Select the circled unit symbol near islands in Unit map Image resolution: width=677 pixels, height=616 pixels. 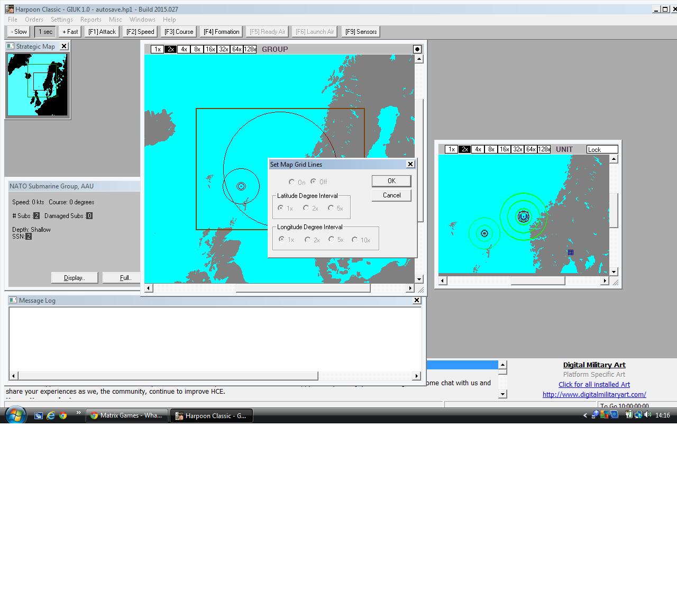pos(484,233)
